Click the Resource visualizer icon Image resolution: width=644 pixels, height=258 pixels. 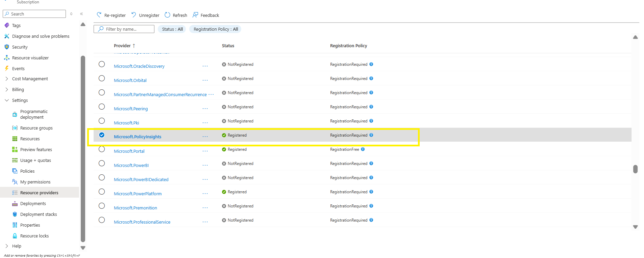tap(7, 58)
